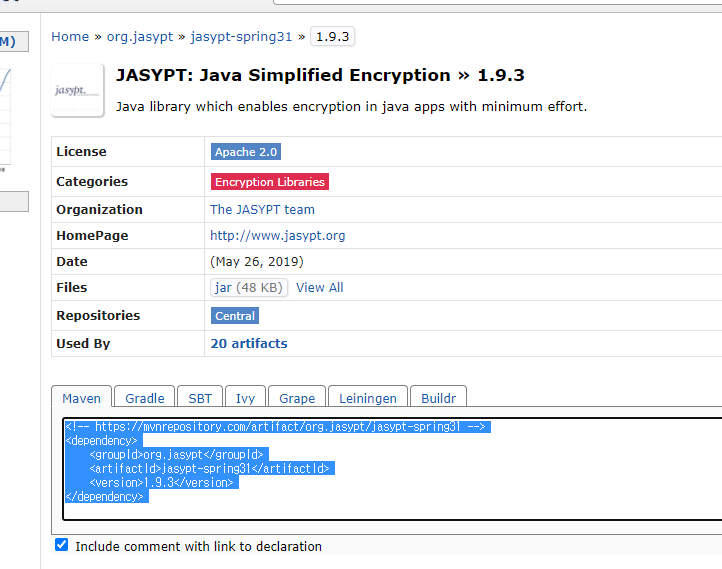The image size is (722, 569).
Task: Click the HomePage row label
Action: [93, 236]
